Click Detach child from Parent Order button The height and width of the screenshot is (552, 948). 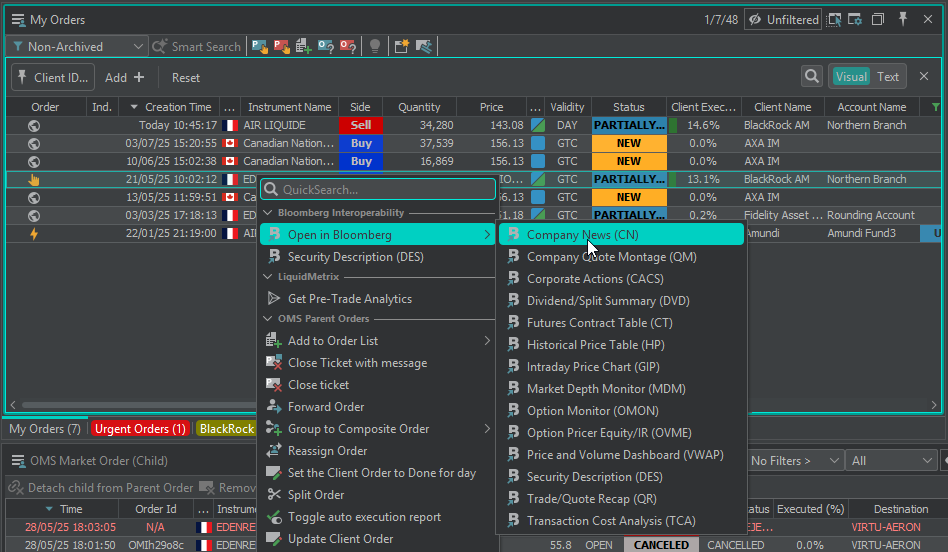(101, 487)
